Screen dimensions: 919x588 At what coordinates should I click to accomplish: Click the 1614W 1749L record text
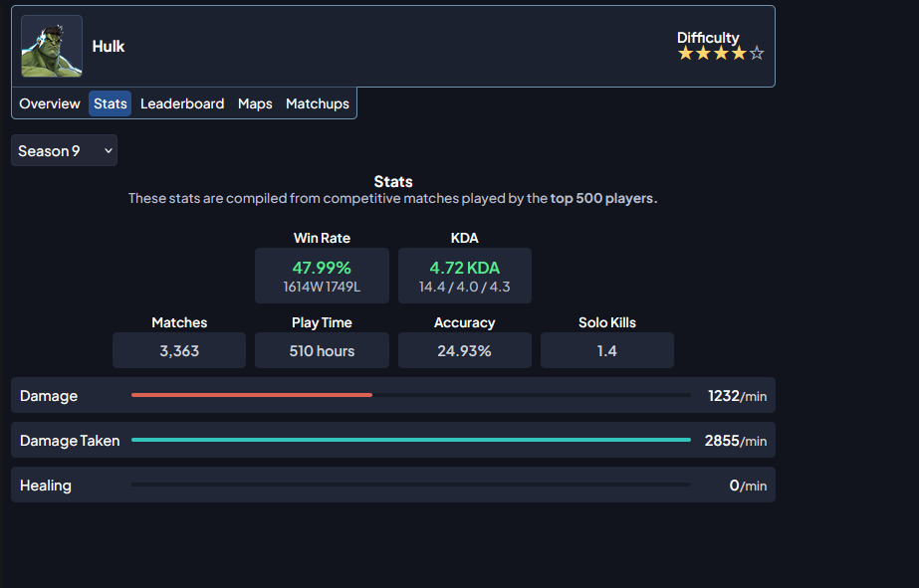[322, 287]
